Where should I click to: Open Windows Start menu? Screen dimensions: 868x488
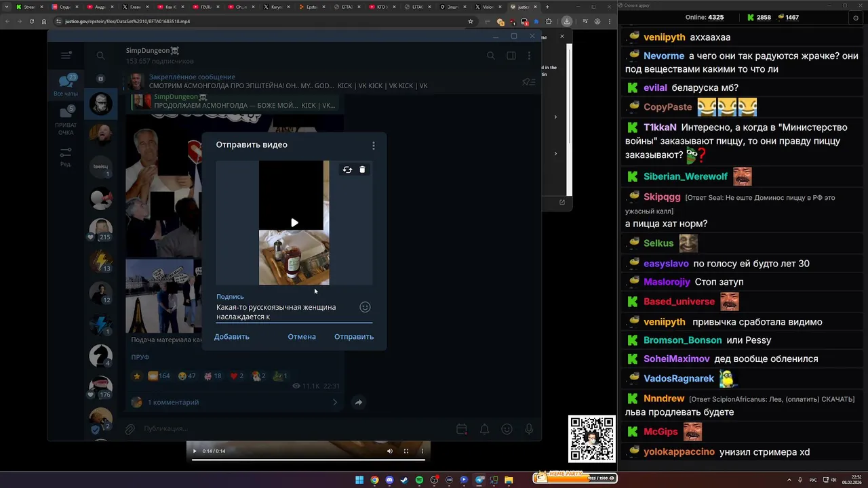point(359,480)
